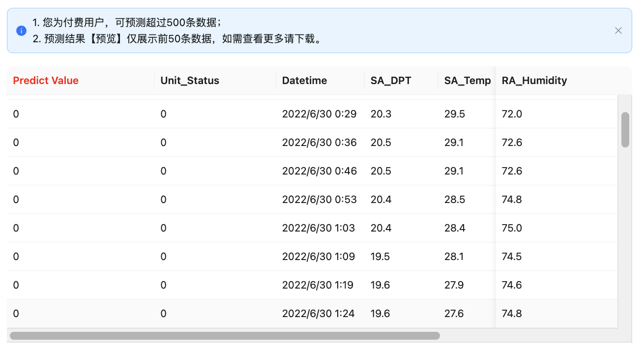The image size is (644, 351).
Task: Select the 2022/6/30 0:53 datetime cell
Action: click(x=319, y=200)
